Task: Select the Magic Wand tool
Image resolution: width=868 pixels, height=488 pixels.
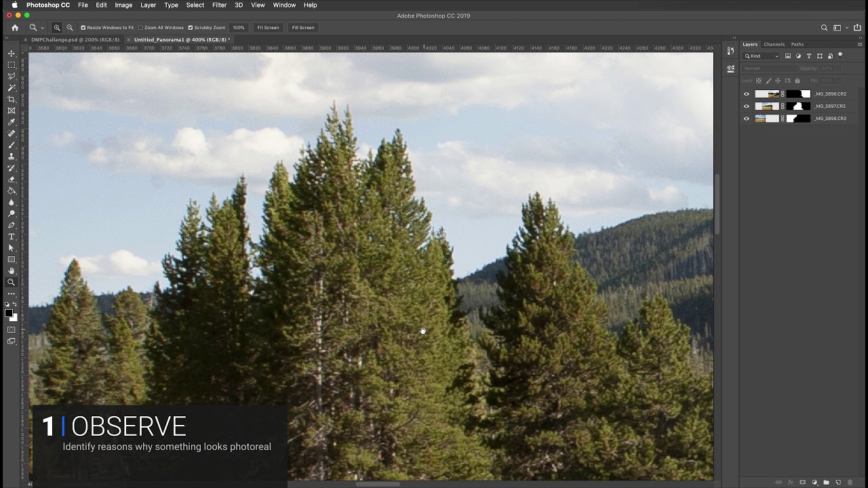Action: [12, 88]
